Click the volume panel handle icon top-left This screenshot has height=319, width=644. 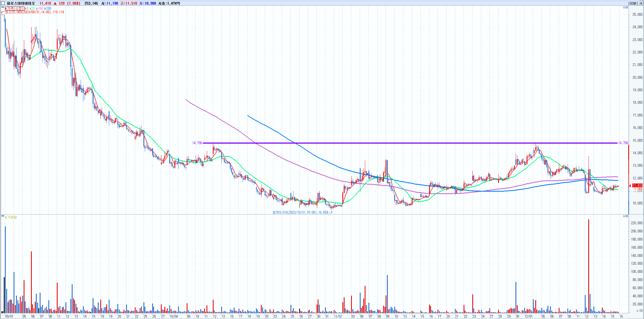pos(3,216)
